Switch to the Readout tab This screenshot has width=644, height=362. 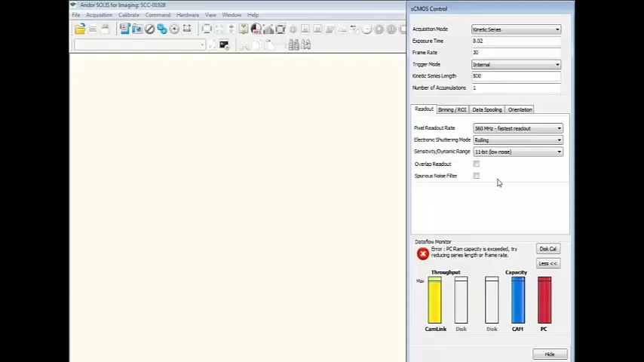(x=424, y=109)
